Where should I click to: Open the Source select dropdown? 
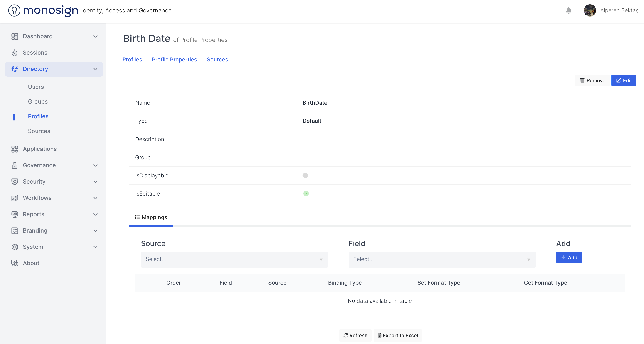[234, 259]
